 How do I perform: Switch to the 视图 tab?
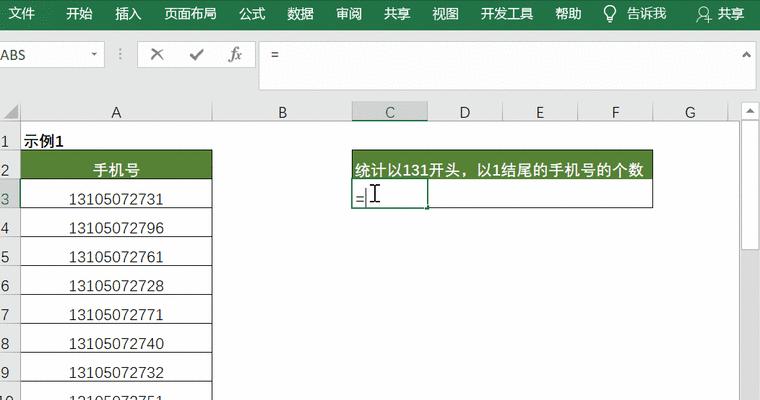coord(445,14)
